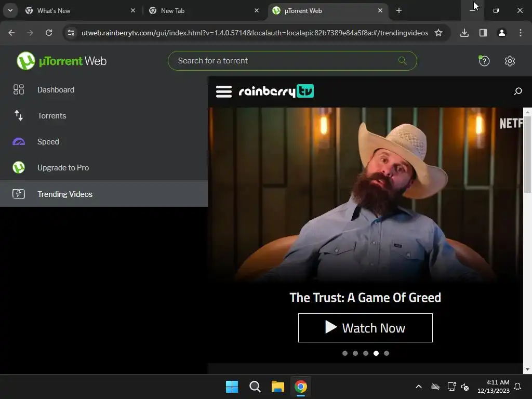Click the Upgrade to Pro logo icon
The width and height of the screenshot is (532, 399).
18,168
